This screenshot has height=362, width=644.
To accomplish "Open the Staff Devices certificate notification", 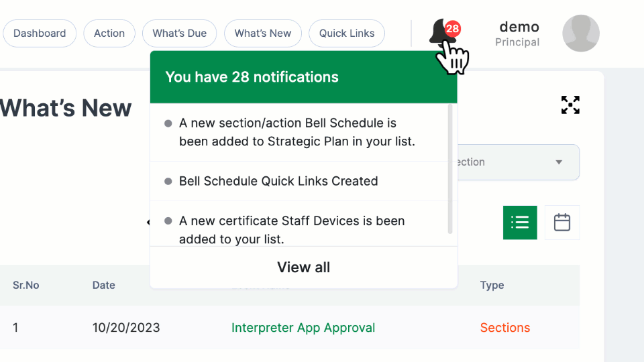I will (x=292, y=229).
